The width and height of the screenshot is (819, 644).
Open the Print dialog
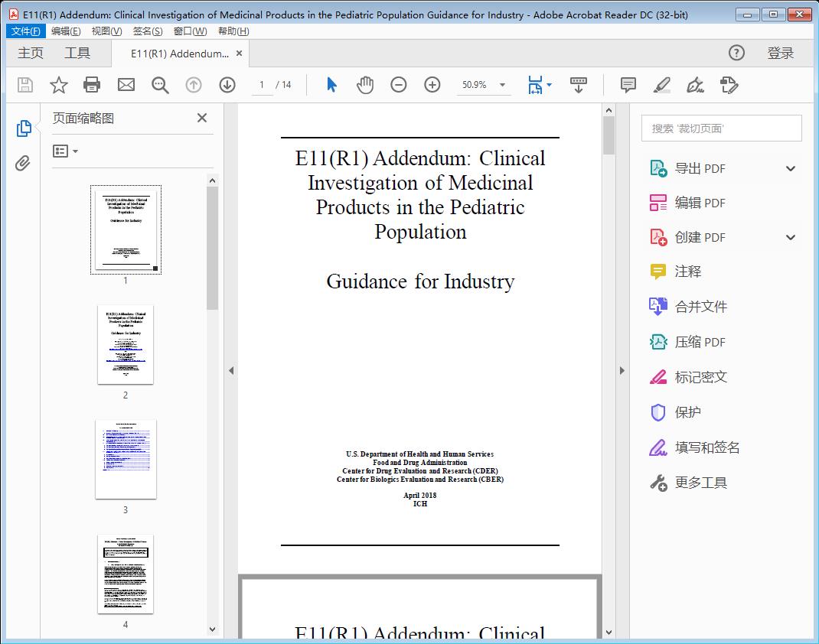pos(92,85)
